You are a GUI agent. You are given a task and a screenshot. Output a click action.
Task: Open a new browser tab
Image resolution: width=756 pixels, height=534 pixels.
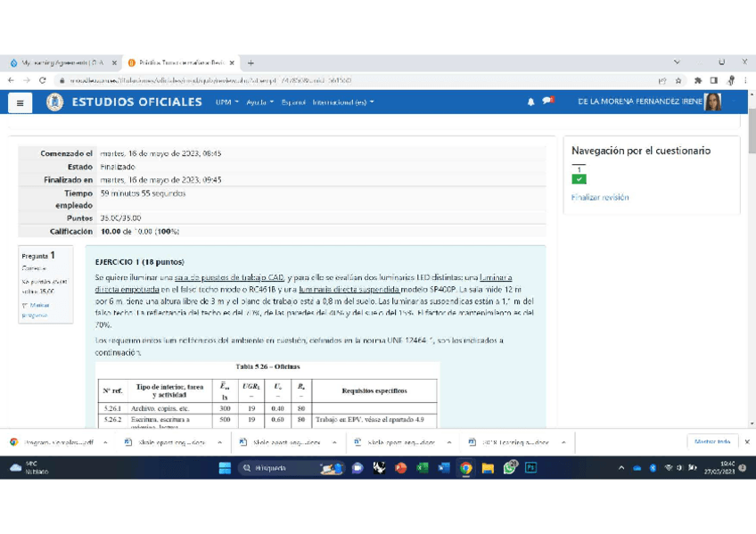coord(251,63)
